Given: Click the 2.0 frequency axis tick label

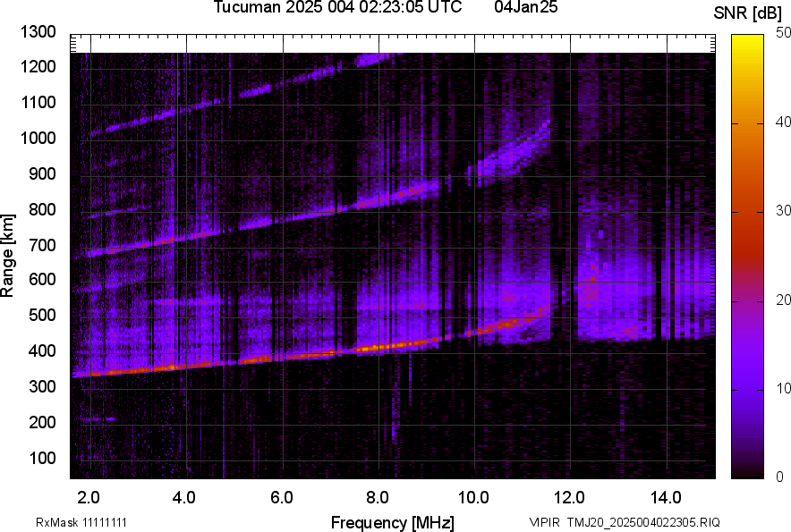Looking at the screenshot, I should [x=89, y=497].
